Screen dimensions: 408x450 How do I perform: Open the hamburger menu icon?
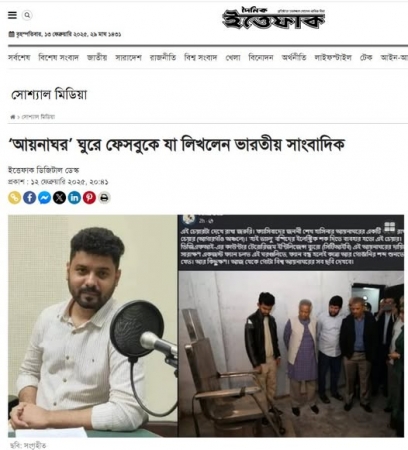(12, 15)
